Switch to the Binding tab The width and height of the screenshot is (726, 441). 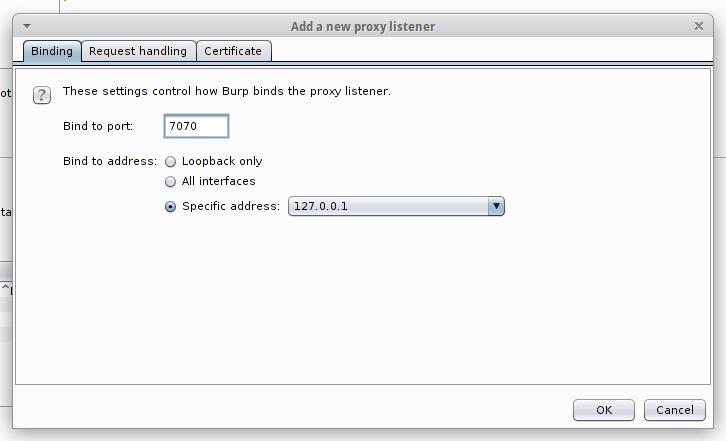point(52,51)
